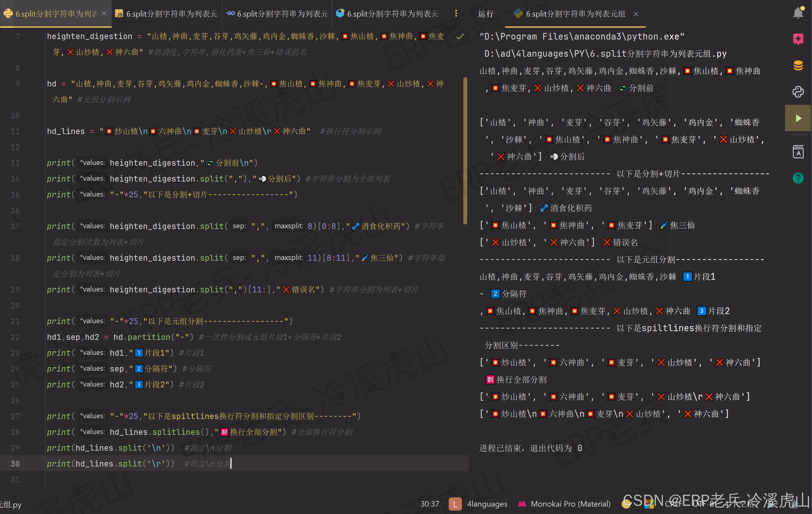Click the green inspection checkmark in editor
The image size is (812, 514).
coord(460,36)
